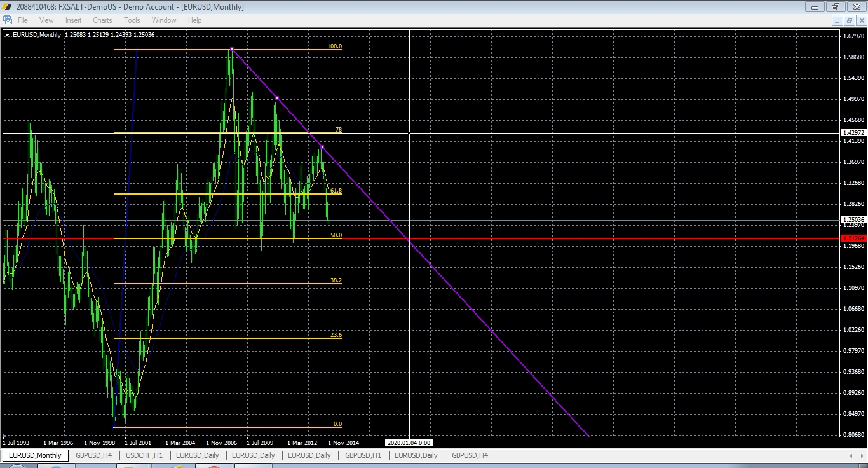Viewport: 868px width, 468px height.
Task: Click the 2020.01.04 date label on the time axis
Action: pos(410,443)
